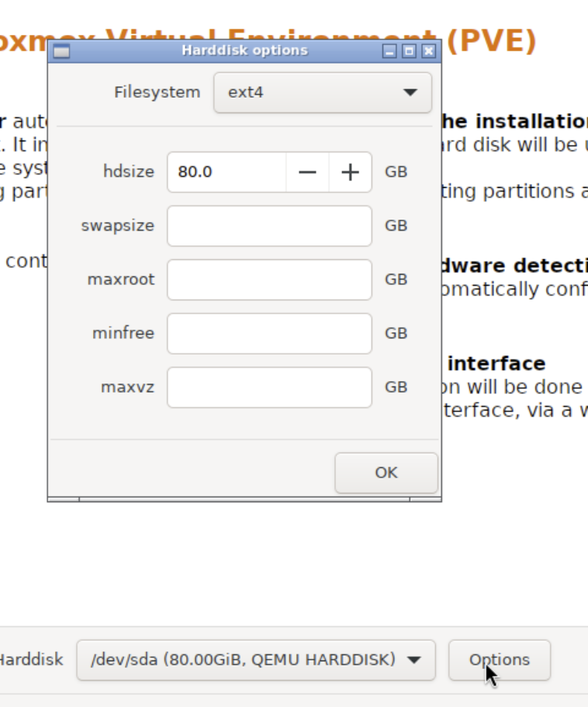Focus the swapsize input field
The image size is (588, 707).
click(x=269, y=226)
